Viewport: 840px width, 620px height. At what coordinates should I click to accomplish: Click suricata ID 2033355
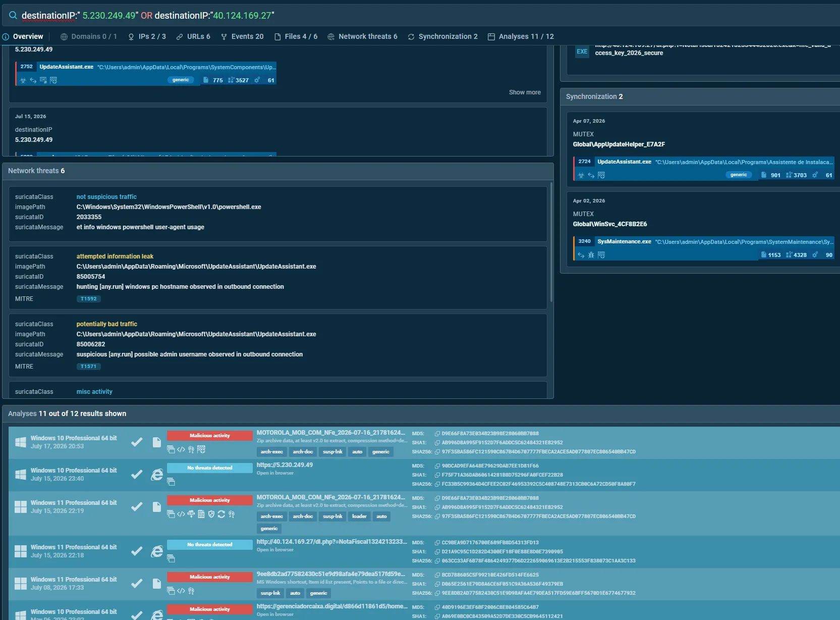(x=89, y=217)
